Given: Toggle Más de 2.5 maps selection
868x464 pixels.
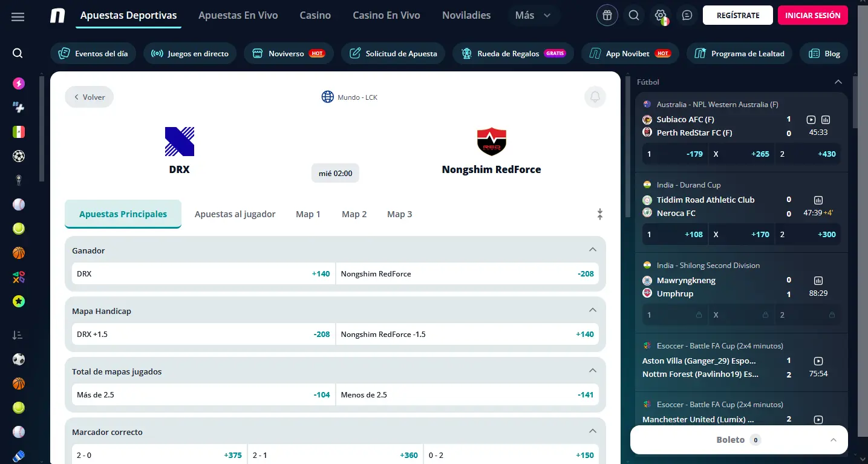Looking at the screenshot, I should pos(203,394).
